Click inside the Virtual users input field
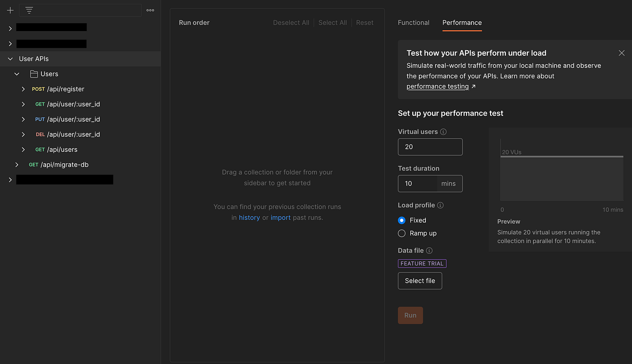Image resolution: width=632 pixels, height=364 pixels. [x=430, y=146]
